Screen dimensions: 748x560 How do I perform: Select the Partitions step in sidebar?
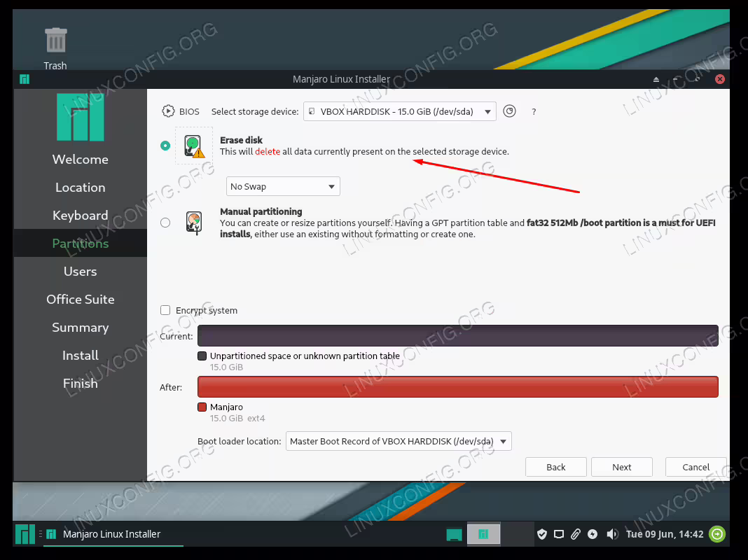(80, 243)
